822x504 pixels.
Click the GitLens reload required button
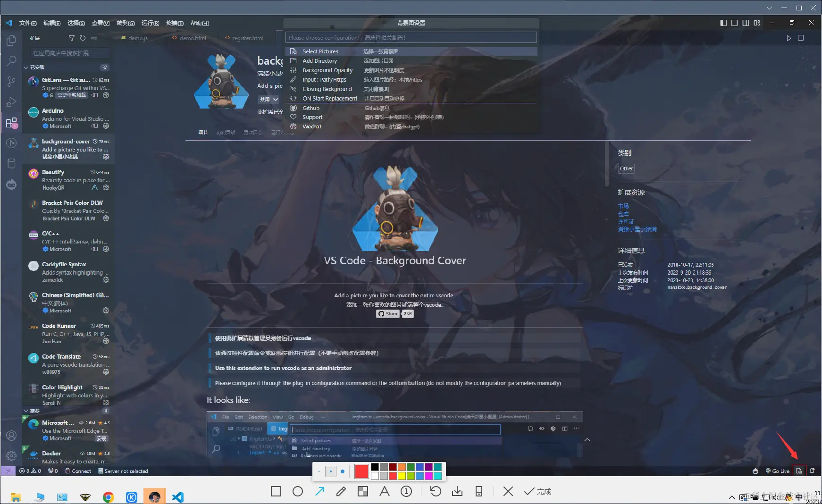pyautogui.click(x=72, y=95)
